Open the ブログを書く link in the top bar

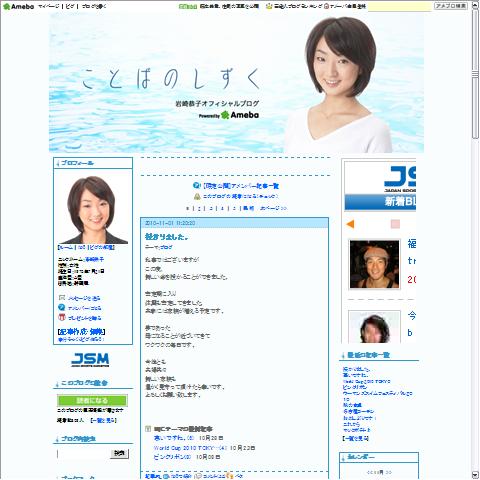94,6
